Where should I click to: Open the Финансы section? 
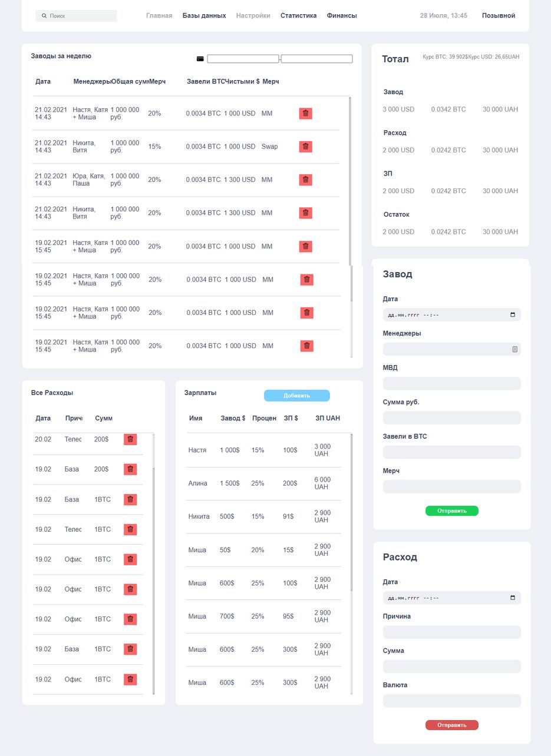point(342,16)
